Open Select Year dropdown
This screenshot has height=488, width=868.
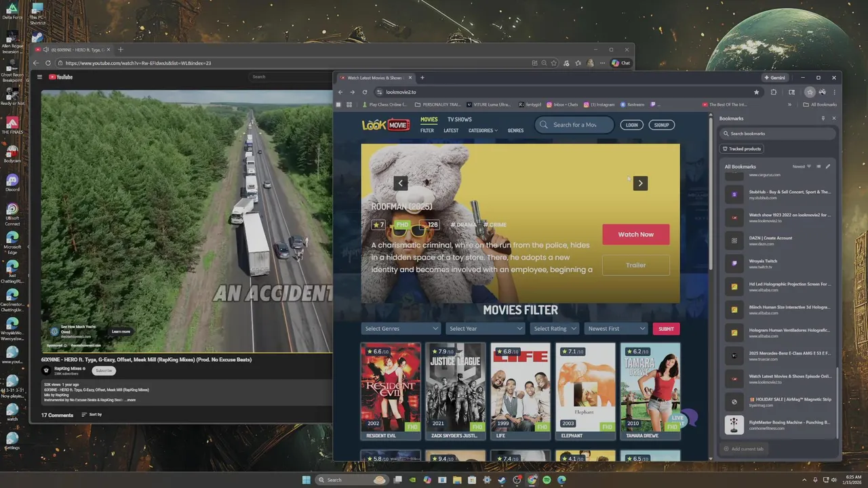pos(486,329)
